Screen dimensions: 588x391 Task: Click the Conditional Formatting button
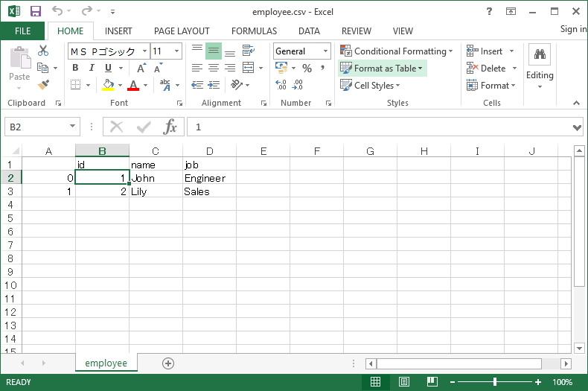(x=397, y=51)
